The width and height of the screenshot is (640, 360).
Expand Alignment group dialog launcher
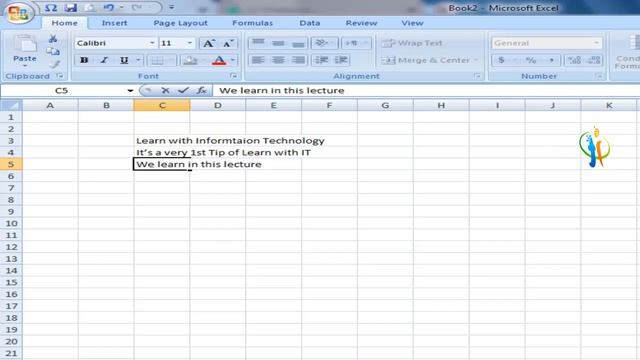click(x=478, y=76)
